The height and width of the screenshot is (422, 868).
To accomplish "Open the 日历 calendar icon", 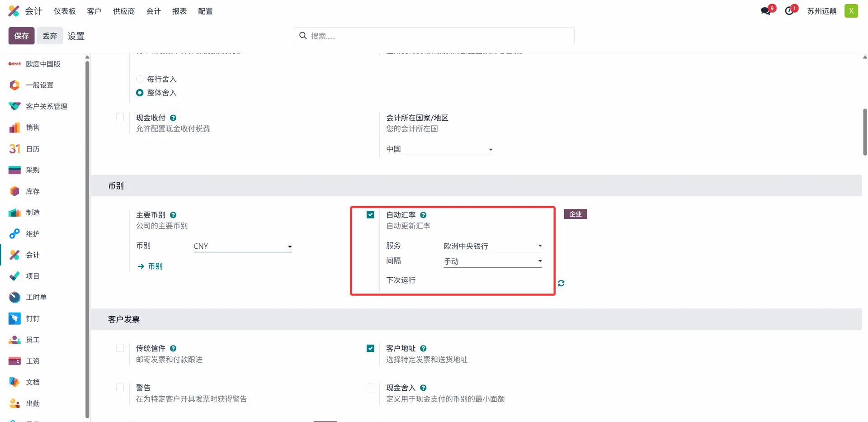I will tap(14, 149).
